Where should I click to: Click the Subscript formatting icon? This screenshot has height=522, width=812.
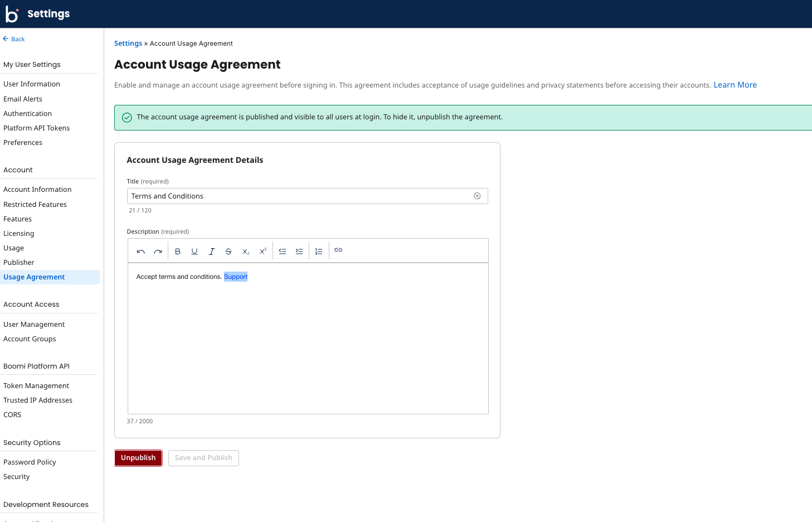(246, 251)
